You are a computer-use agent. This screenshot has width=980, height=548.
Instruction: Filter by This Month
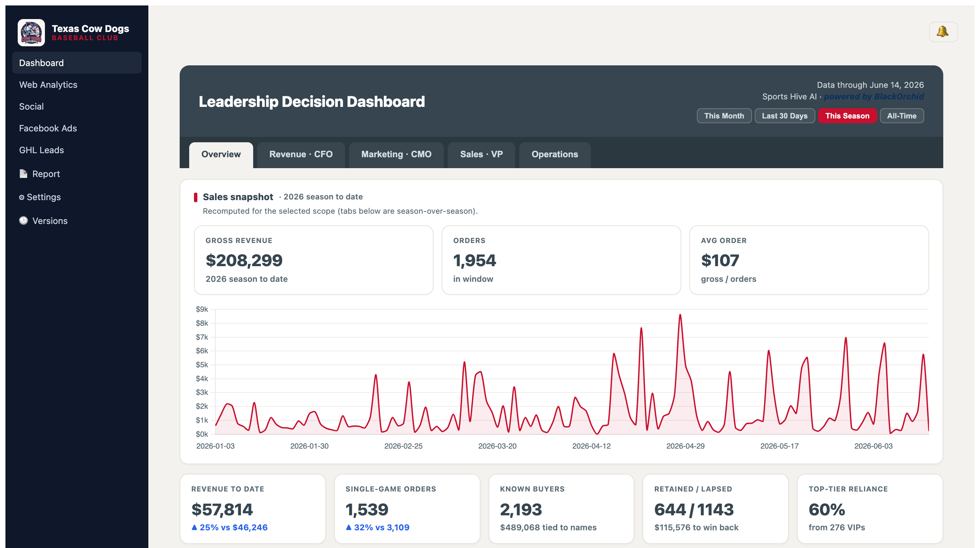coord(724,116)
